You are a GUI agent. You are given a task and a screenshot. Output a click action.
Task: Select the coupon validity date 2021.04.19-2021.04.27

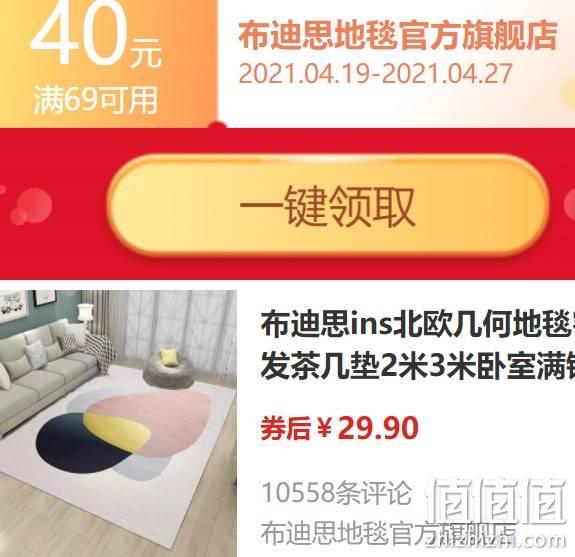click(375, 73)
